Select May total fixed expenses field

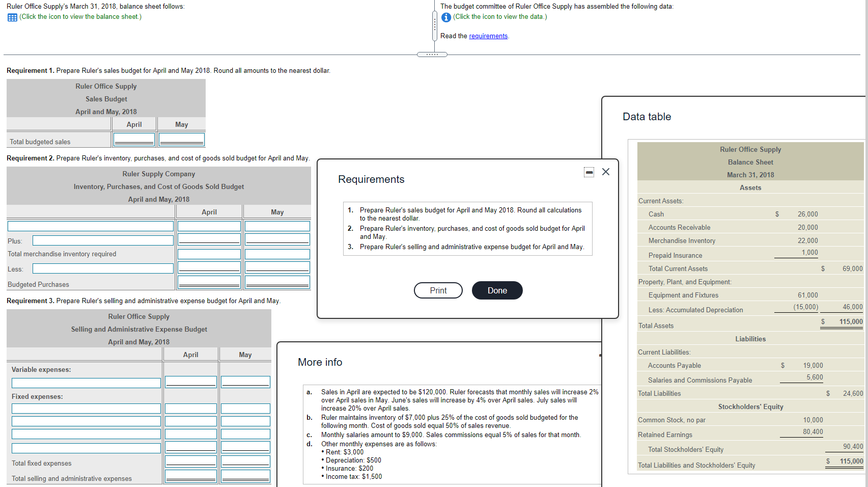[245, 462]
